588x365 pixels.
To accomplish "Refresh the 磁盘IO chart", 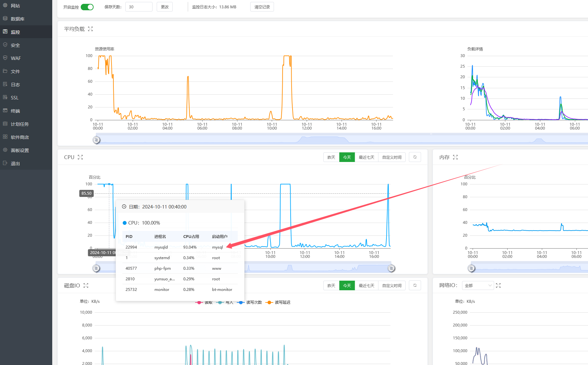I will [x=415, y=285].
